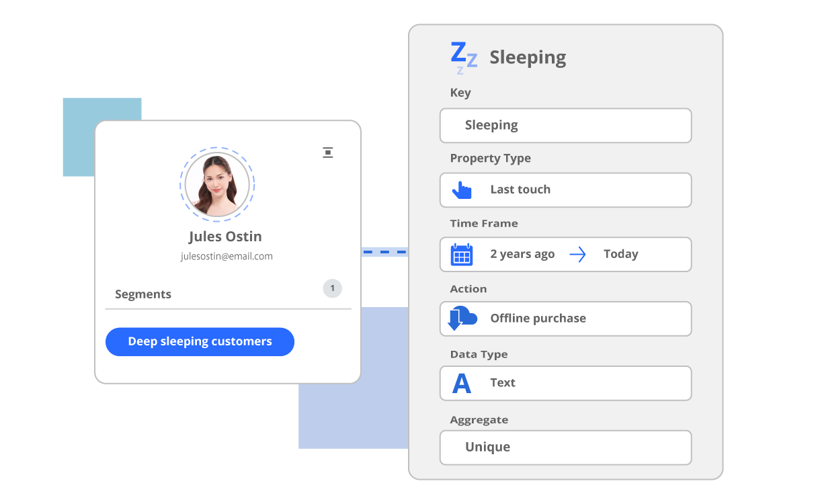
Task: Click the Last touch hand pointer icon
Action: click(x=462, y=190)
